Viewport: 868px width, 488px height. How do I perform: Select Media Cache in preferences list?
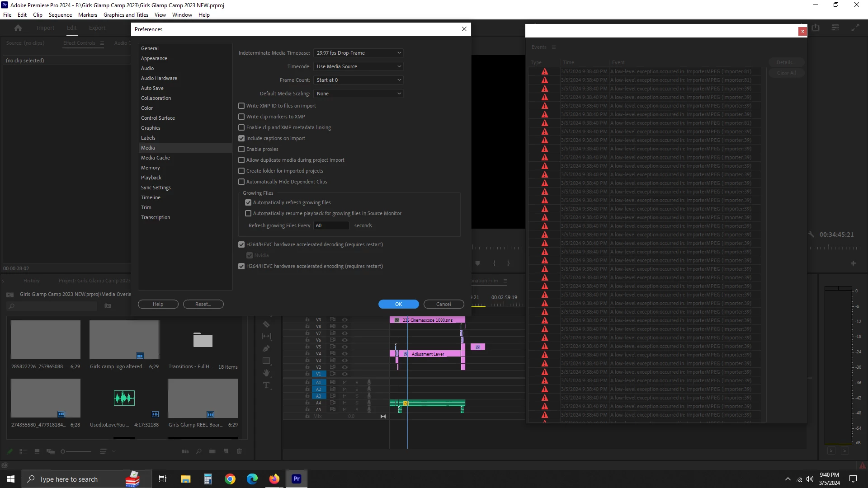[x=156, y=158]
